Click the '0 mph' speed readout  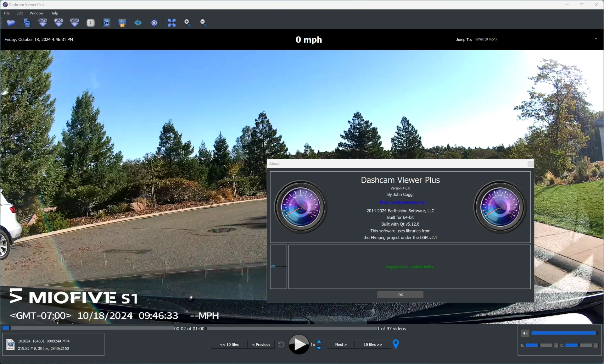point(309,40)
